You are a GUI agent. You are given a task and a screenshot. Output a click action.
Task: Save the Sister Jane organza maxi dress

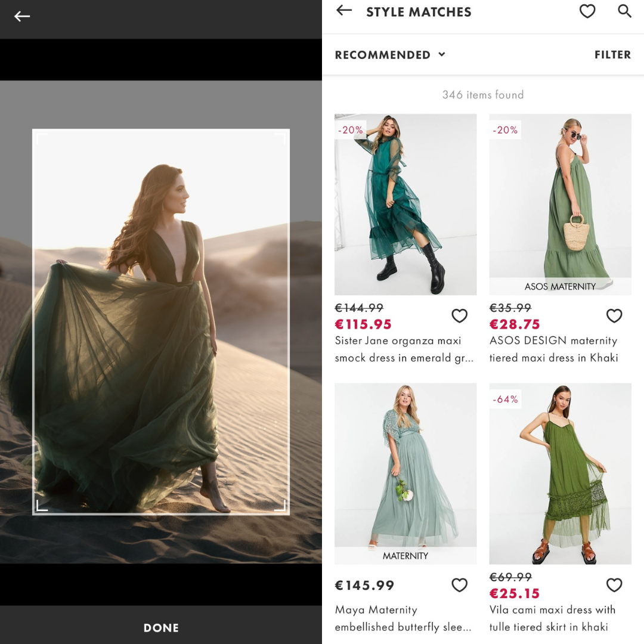tap(459, 315)
